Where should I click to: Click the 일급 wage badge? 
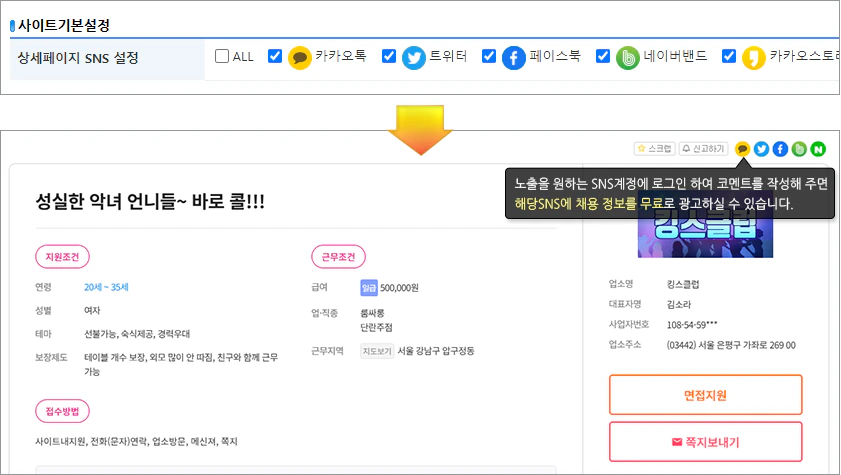(x=369, y=288)
